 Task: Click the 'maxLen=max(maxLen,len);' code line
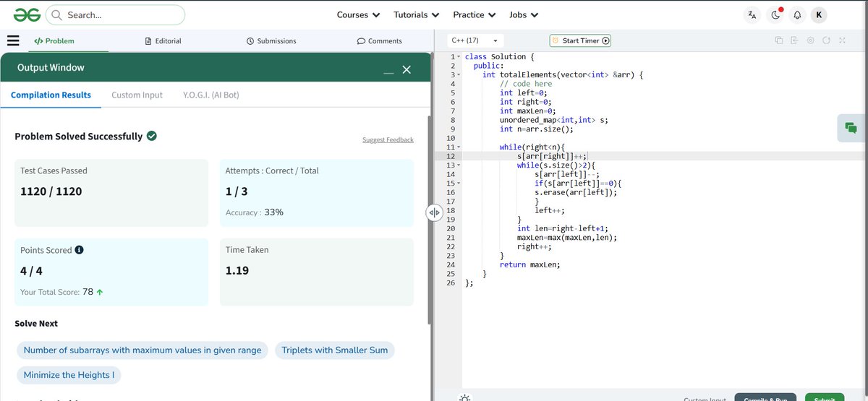(567, 238)
